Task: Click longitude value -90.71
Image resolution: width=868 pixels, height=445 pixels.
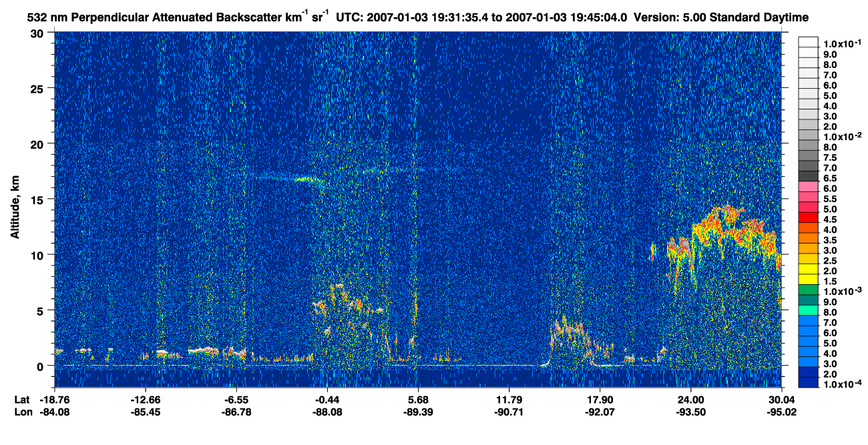Action: pyautogui.click(x=509, y=412)
